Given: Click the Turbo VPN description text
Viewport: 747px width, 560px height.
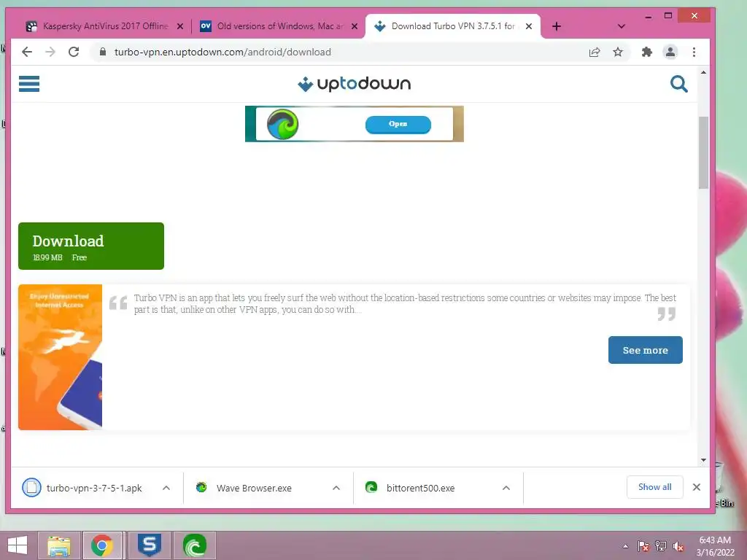Looking at the screenshot, I should 404,304.
